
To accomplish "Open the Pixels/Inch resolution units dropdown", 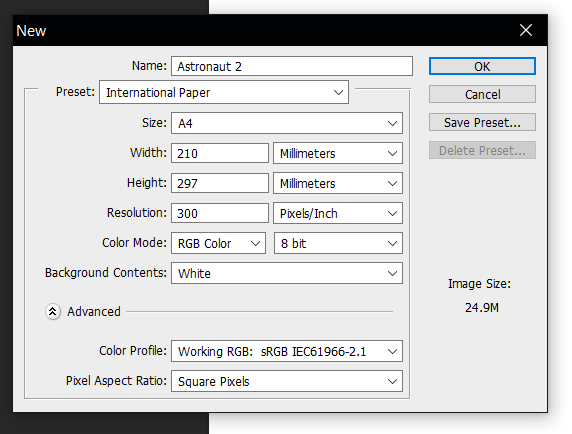I will click(338, 213).
